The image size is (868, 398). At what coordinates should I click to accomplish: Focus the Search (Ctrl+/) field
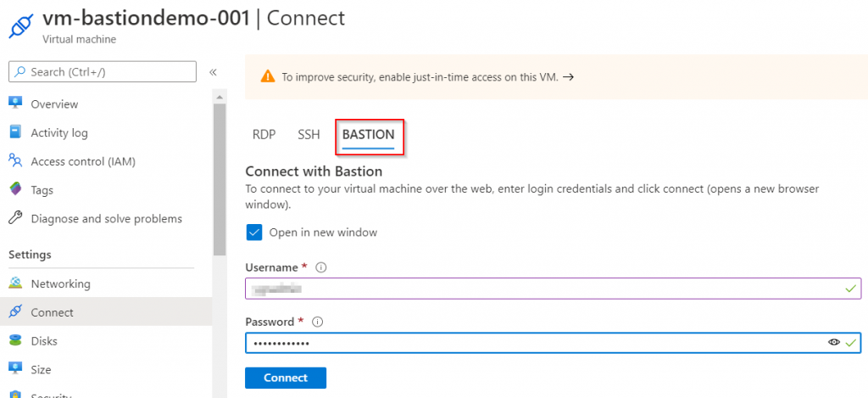pyautogui.click(x=103, y=71)
